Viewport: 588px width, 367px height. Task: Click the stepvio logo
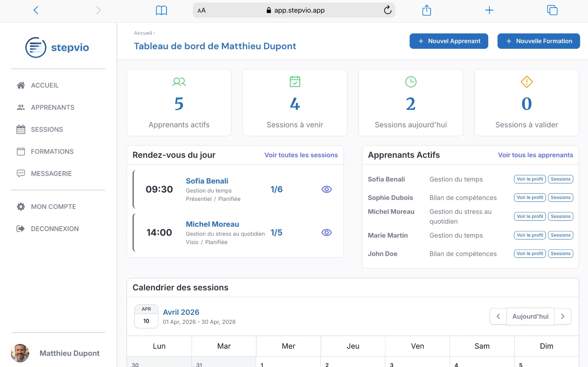[57, 47]
